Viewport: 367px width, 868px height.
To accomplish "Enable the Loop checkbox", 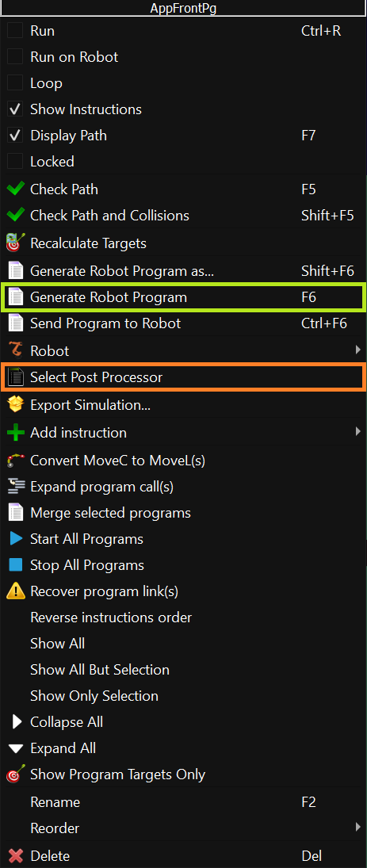I will pos(15,83).
